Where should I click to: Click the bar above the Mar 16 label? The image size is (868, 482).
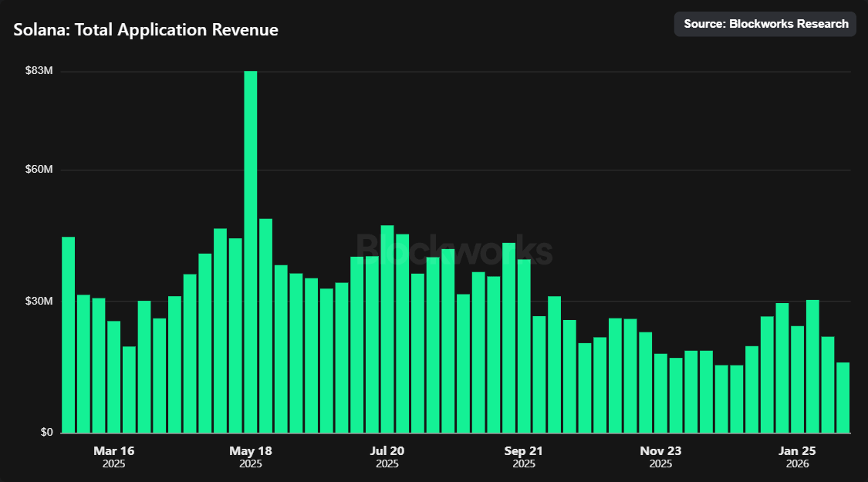coord(114,376)
